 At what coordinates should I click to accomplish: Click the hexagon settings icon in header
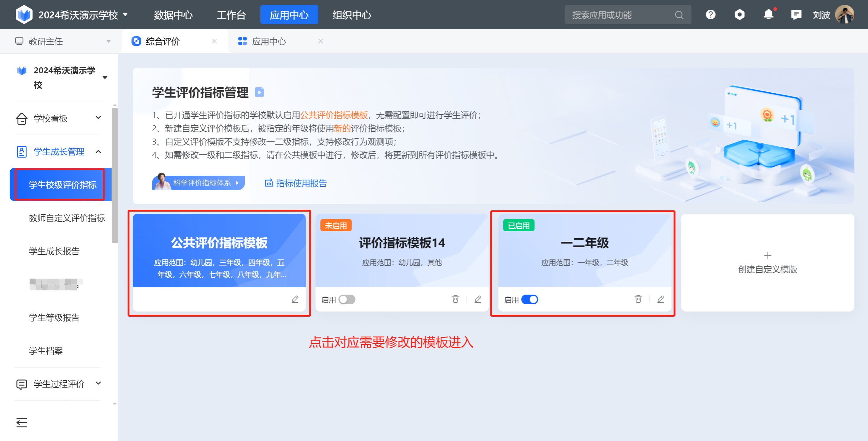click(x=739, y=15)
